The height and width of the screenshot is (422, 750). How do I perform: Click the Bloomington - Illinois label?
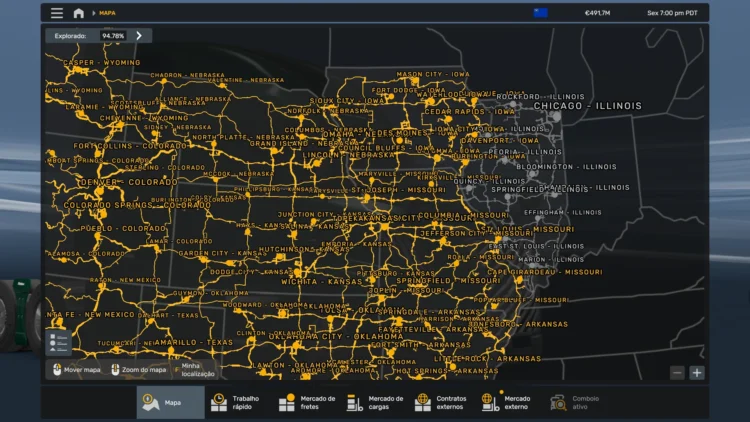pyautogui.click(x=566, y=167)
